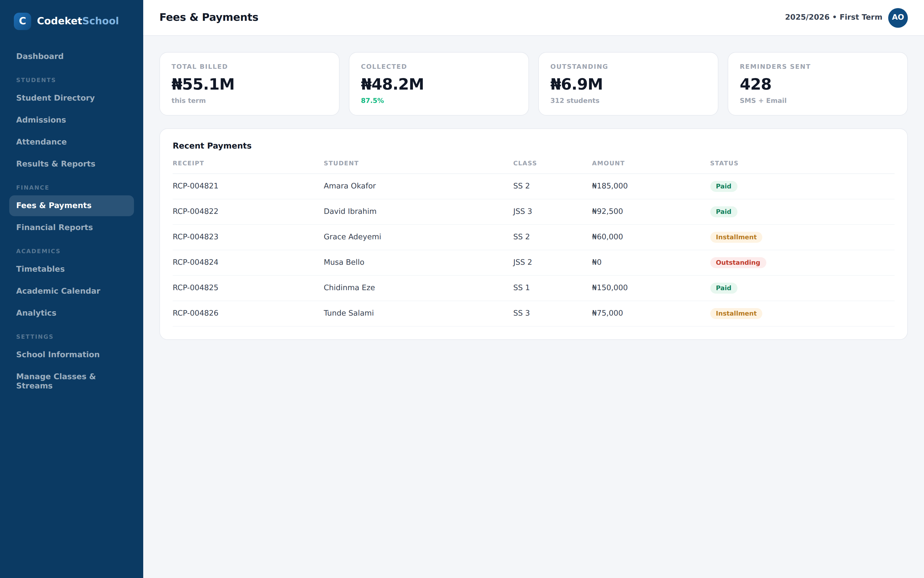Open Results & Reports
The image size is (924, 578).
click(71, 164)
